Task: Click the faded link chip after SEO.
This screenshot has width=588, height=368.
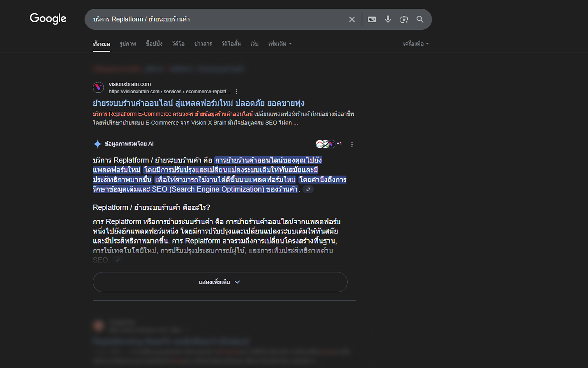Action: [118, 260]
